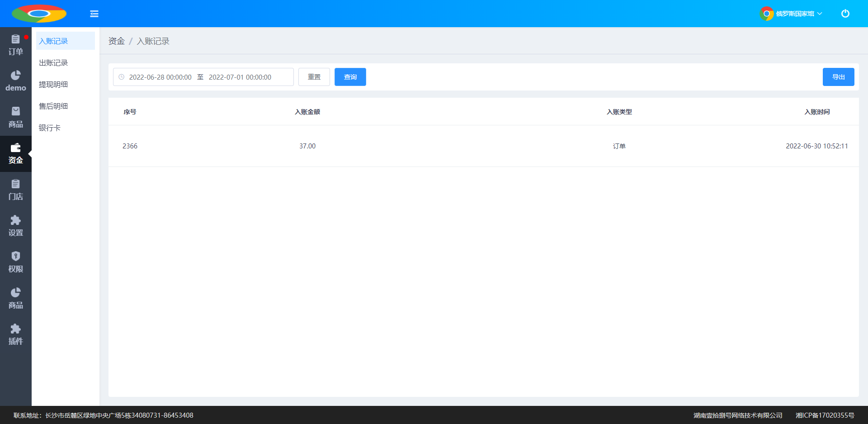Click the end date 2022-07-01 field

click(x=240, y=77)
